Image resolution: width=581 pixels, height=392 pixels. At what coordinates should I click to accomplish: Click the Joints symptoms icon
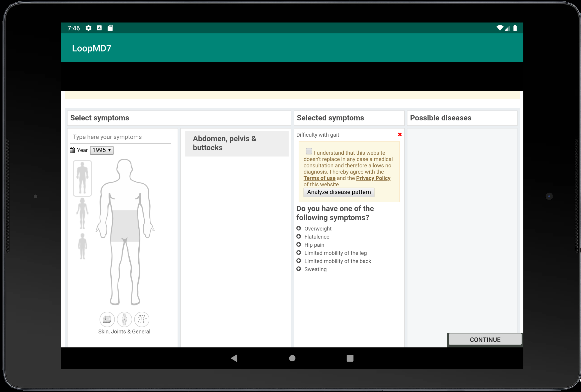pyautogui.click(x=124, y=319)
